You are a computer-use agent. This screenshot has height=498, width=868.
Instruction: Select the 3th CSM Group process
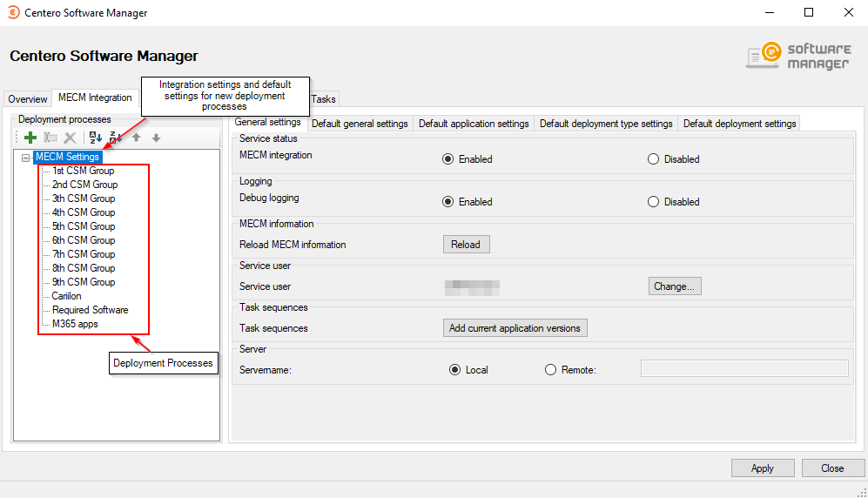click(84, 199)
